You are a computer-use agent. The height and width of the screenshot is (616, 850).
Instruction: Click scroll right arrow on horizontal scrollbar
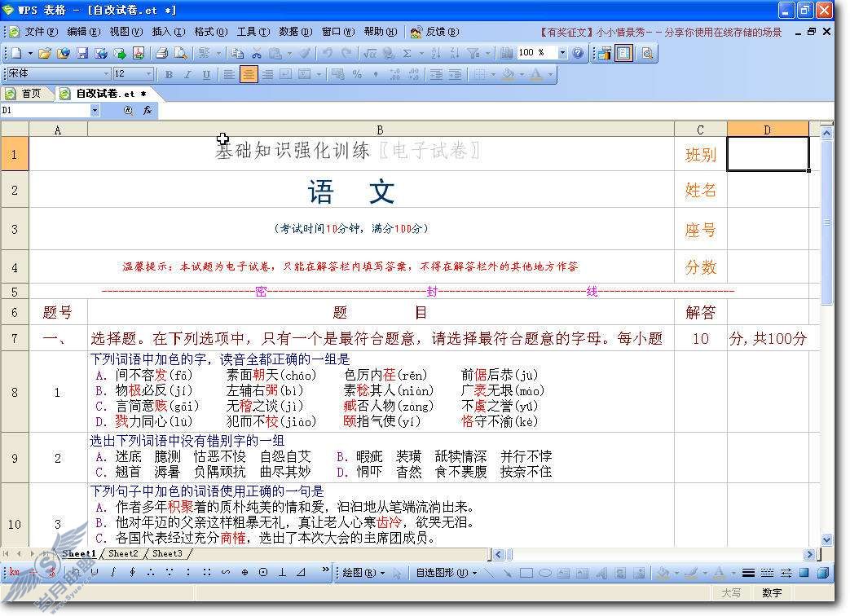[809, 554]
